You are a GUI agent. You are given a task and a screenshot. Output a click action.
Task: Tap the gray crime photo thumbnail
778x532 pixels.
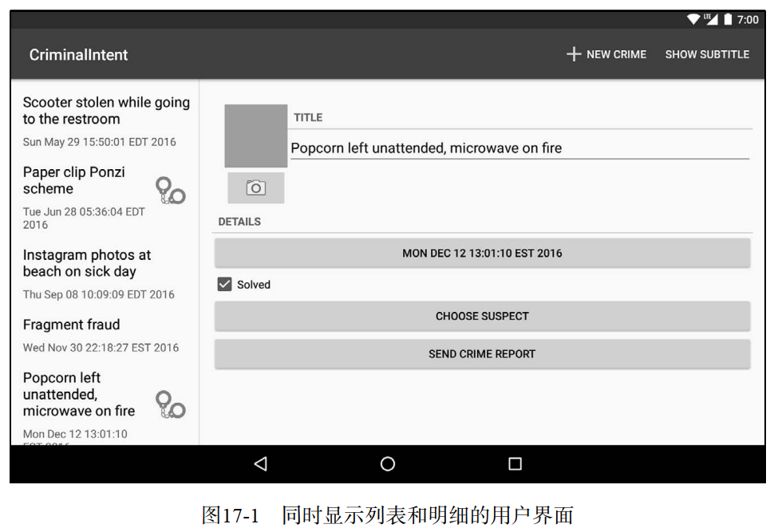255,136
